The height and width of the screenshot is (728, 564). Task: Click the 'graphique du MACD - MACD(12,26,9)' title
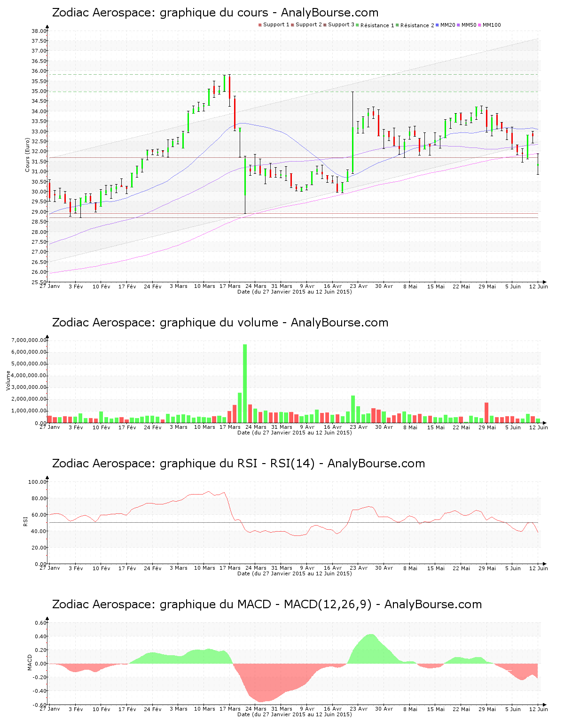(267, 604)
